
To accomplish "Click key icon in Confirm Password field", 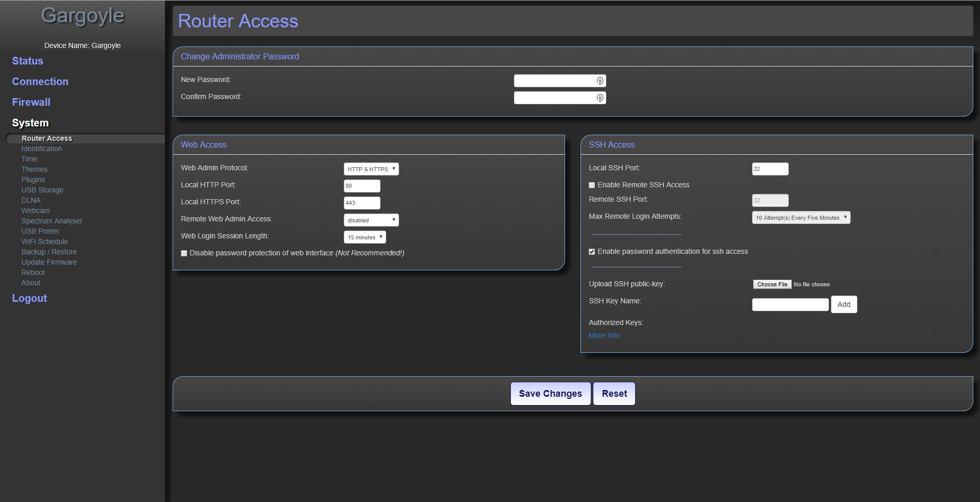I will tap(600, 98).
